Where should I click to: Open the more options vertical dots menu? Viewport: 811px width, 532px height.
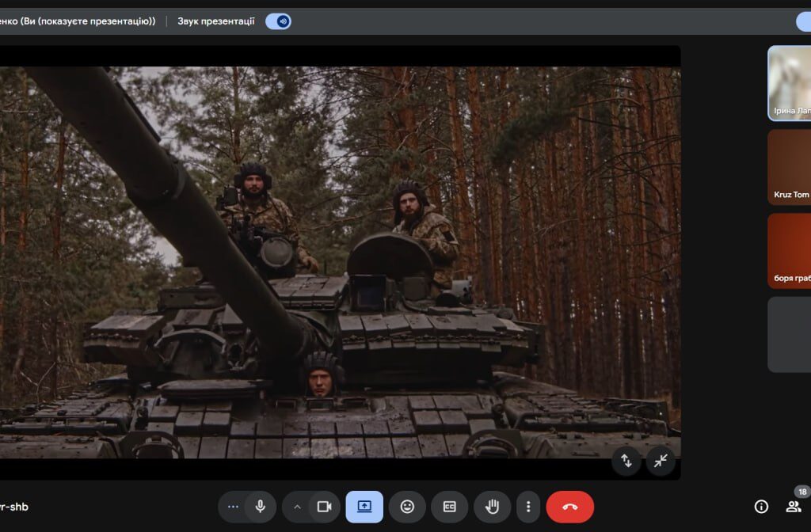click(528, 507)
